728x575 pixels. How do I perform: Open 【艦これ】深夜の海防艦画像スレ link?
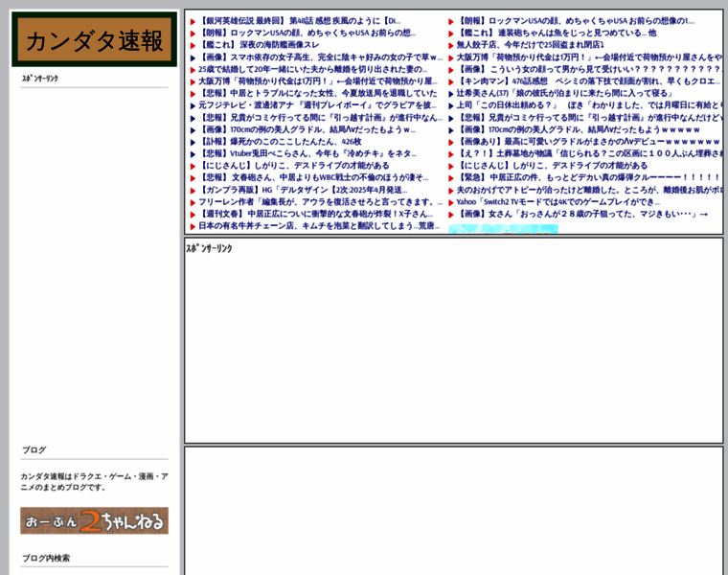pos(259,45)
